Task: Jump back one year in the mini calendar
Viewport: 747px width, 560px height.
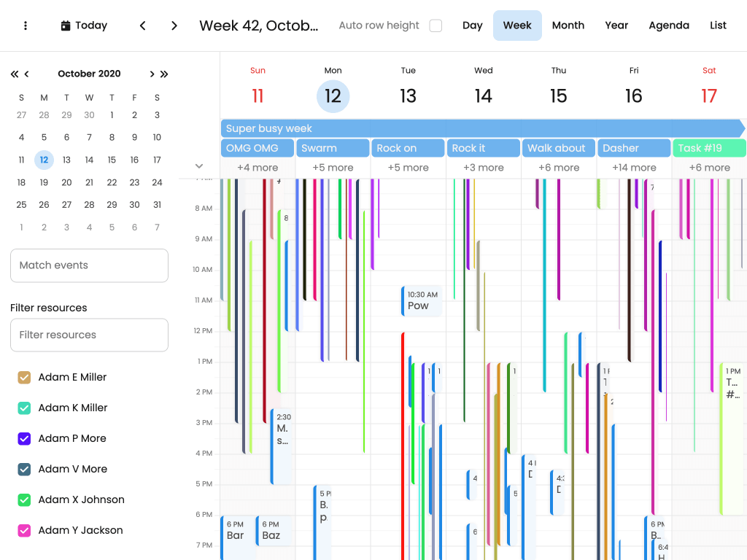Action: pyautogui.click(x=14, y=74)
